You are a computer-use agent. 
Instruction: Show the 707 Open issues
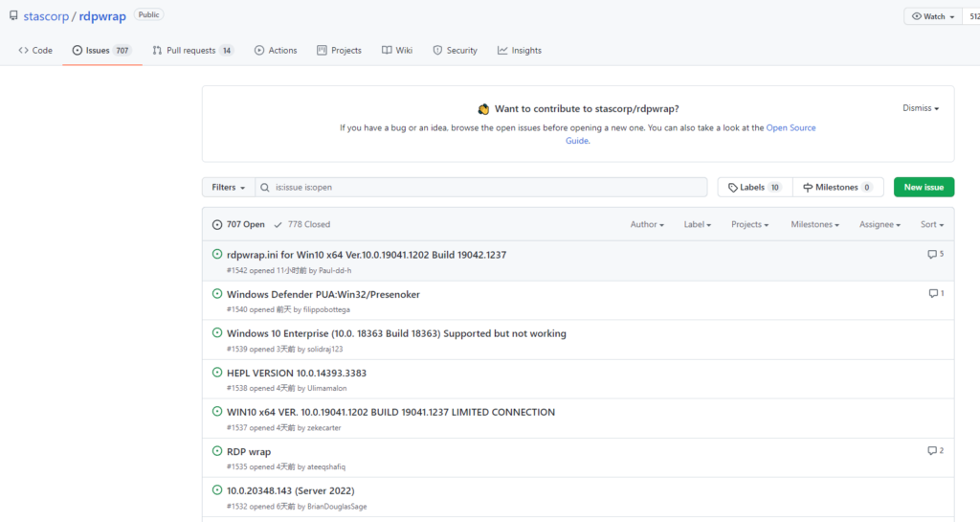tap(238, 224)
